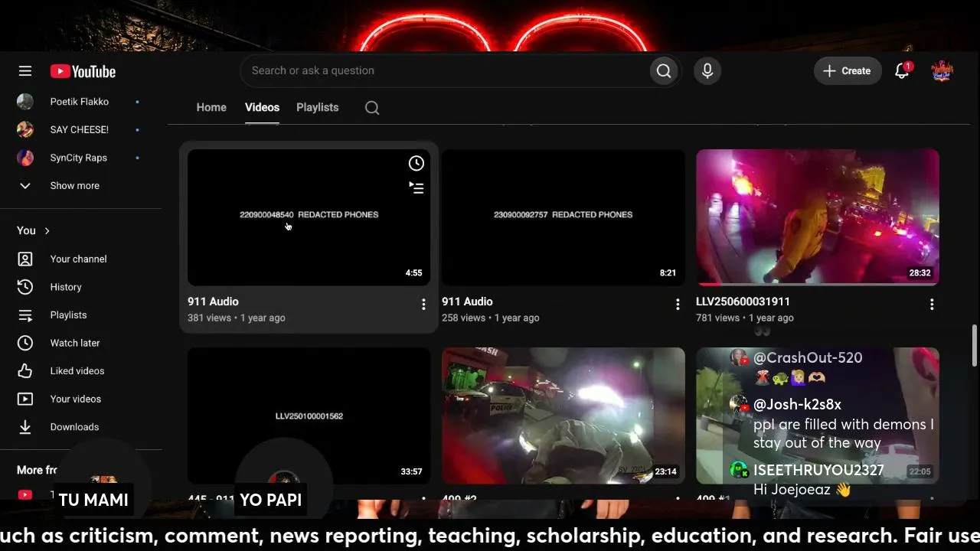
Task: Play the 28:32 bodycam video thumbnail
Action: point(817,217)
